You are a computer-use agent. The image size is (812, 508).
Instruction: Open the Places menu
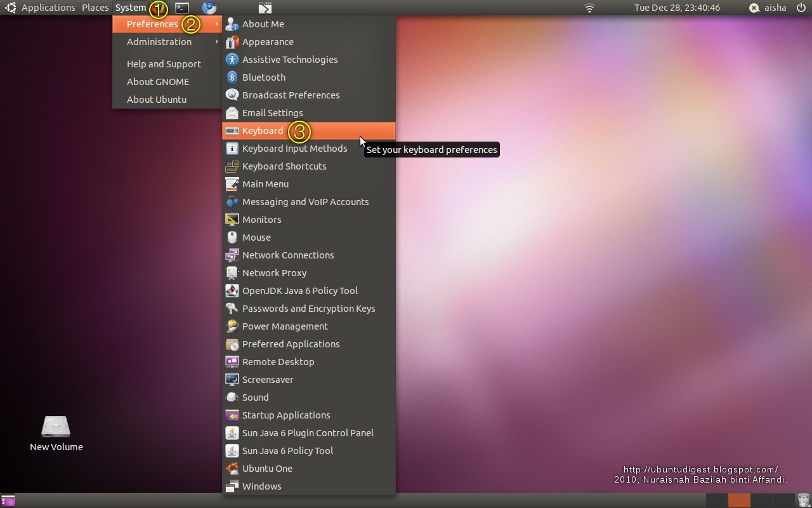pos(95,8)
